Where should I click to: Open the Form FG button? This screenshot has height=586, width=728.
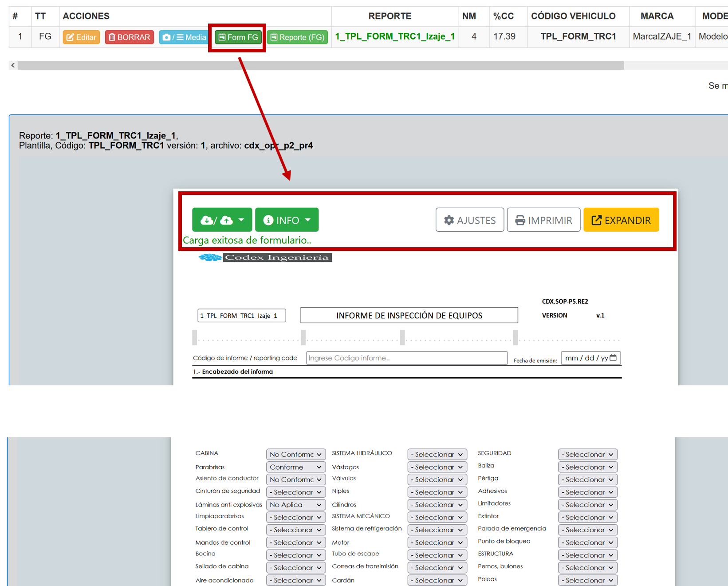pos(238,37)
